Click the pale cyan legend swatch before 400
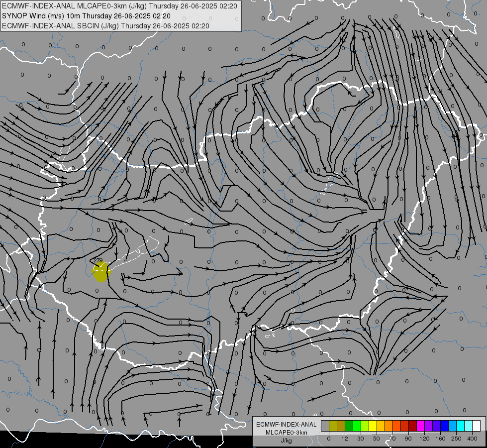This screenshot has width=487, height=448. click(469, 426)
